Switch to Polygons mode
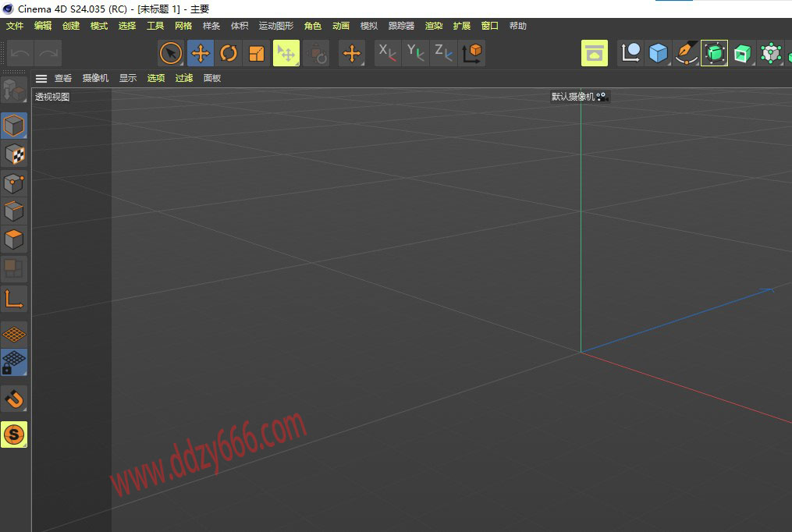This screenshot has height=532, width=792. 14,239
